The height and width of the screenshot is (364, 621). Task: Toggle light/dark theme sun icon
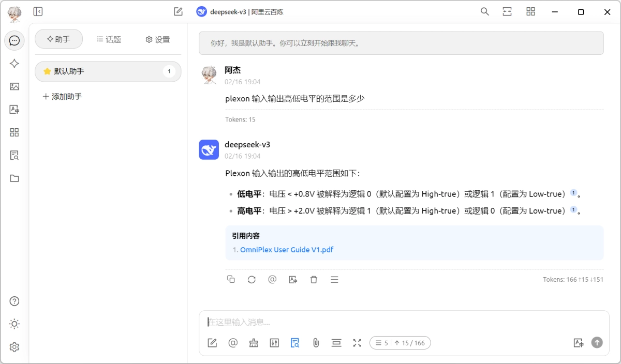pyautogui.click(x=14, y=324)
